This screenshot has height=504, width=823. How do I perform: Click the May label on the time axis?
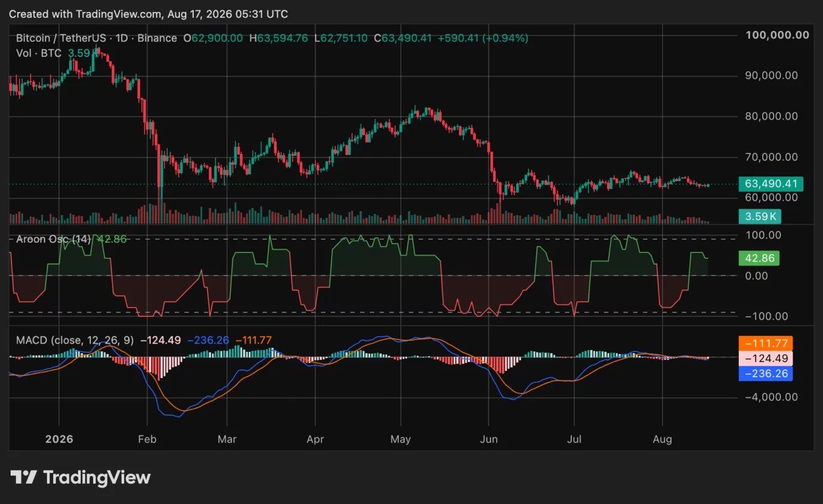[x=401, y=440]
